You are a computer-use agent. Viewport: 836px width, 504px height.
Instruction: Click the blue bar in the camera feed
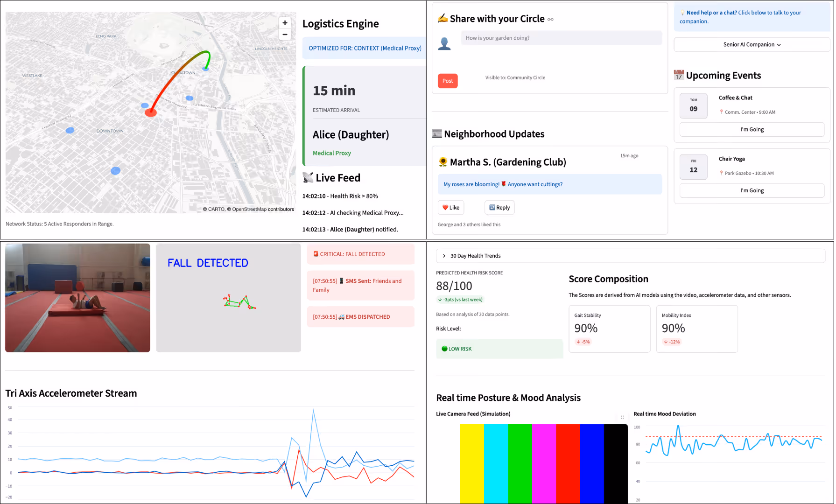pos(592,463)
